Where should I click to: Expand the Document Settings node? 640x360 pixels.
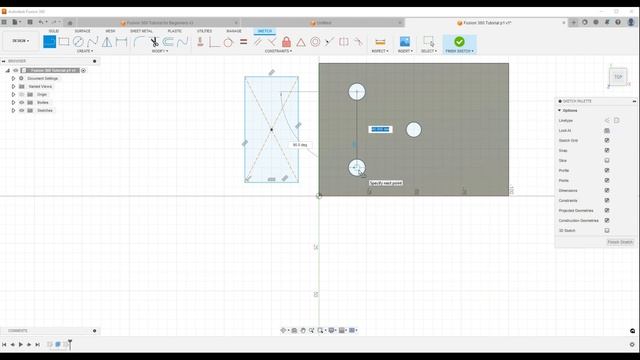13,78
